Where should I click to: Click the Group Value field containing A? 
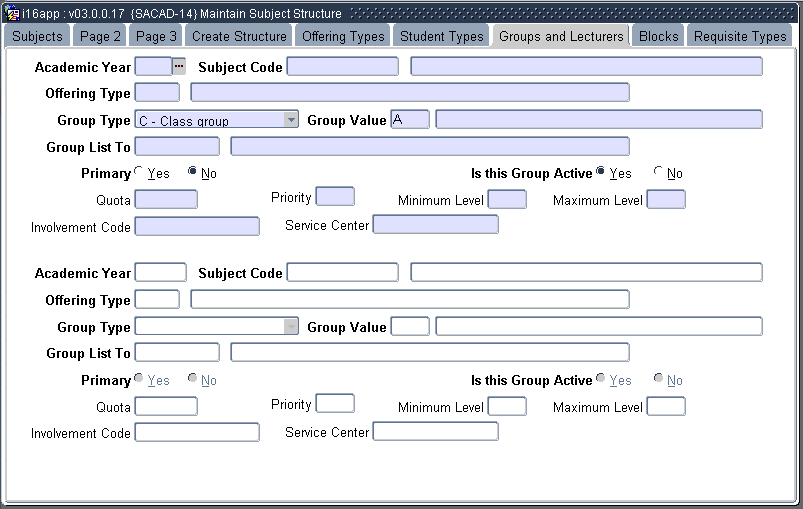(x=410, y=120)
